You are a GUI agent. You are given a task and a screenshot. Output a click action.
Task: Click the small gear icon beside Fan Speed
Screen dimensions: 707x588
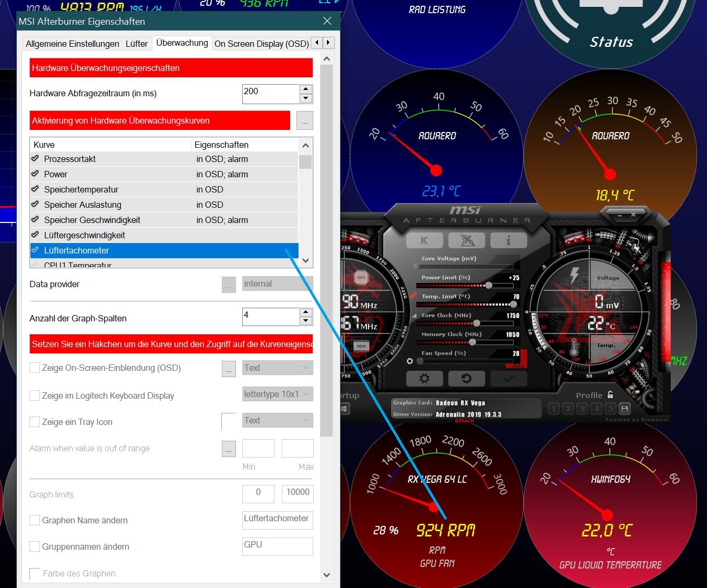pos(410,361)
